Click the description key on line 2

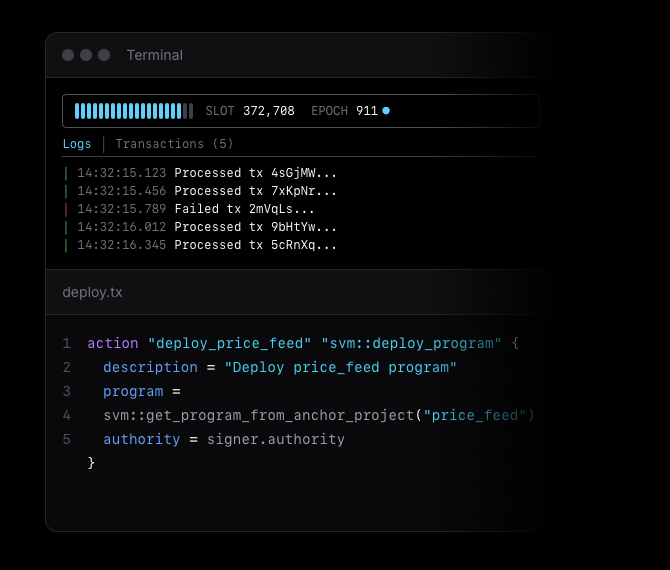[150, 367]
